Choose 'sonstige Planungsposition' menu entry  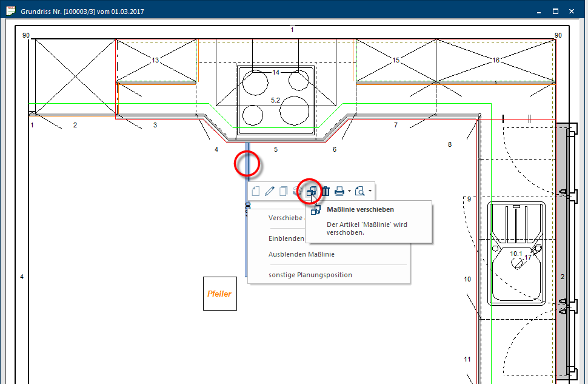tap(310, 275)
